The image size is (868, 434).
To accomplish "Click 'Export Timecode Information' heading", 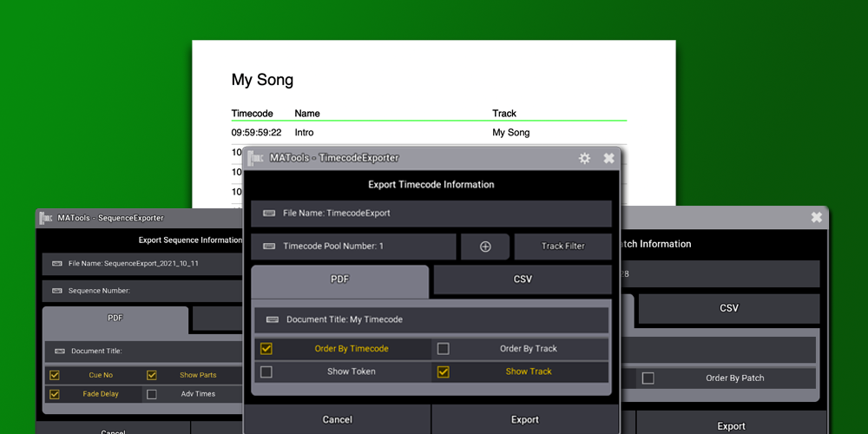I will click(431, 184).
